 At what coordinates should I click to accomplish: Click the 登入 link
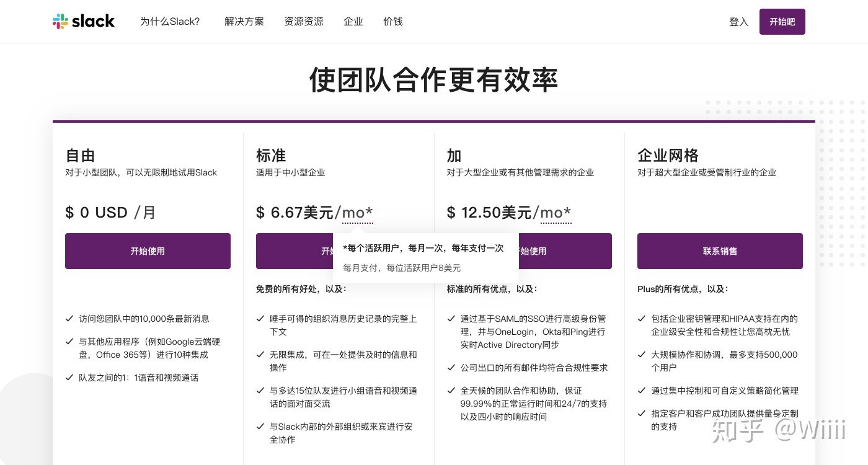point(739,22)
